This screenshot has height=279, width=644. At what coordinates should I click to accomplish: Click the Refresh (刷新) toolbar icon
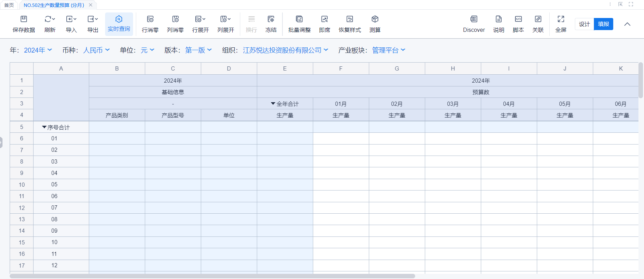pos(50,19)
